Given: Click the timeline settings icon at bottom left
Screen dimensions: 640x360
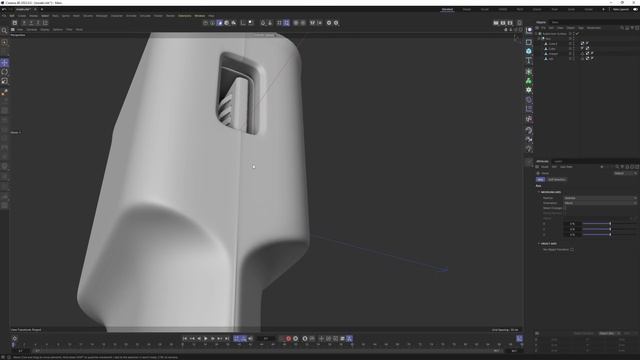Looking at the screenshot, I should click(x=15, y=338).
